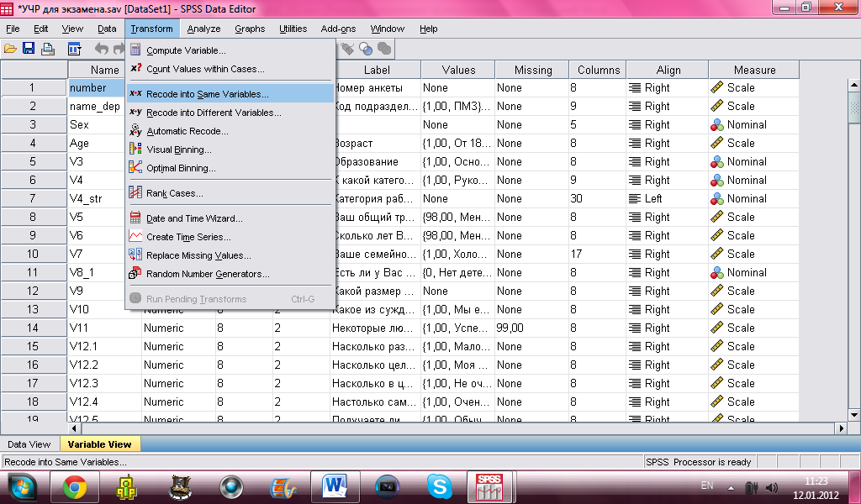Select row header number 7
This screenshot has width=861, height=504.
click(x=34, y=198)
